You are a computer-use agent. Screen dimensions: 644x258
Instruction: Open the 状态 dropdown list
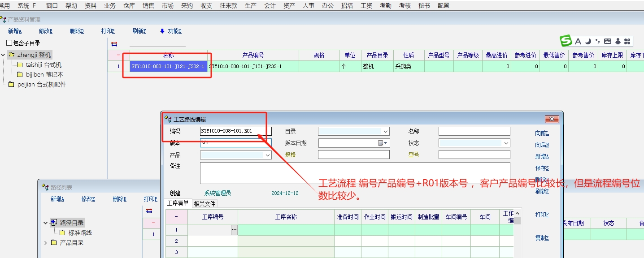coord(506,143)
